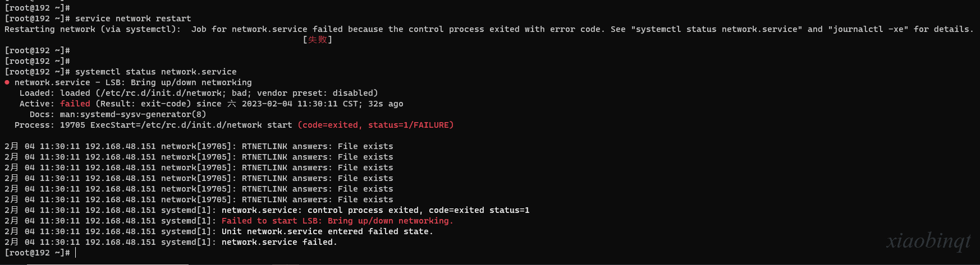Click the first 'RTNETLINK answers: File exists' line
980x265 pixels.
(318, 146)
